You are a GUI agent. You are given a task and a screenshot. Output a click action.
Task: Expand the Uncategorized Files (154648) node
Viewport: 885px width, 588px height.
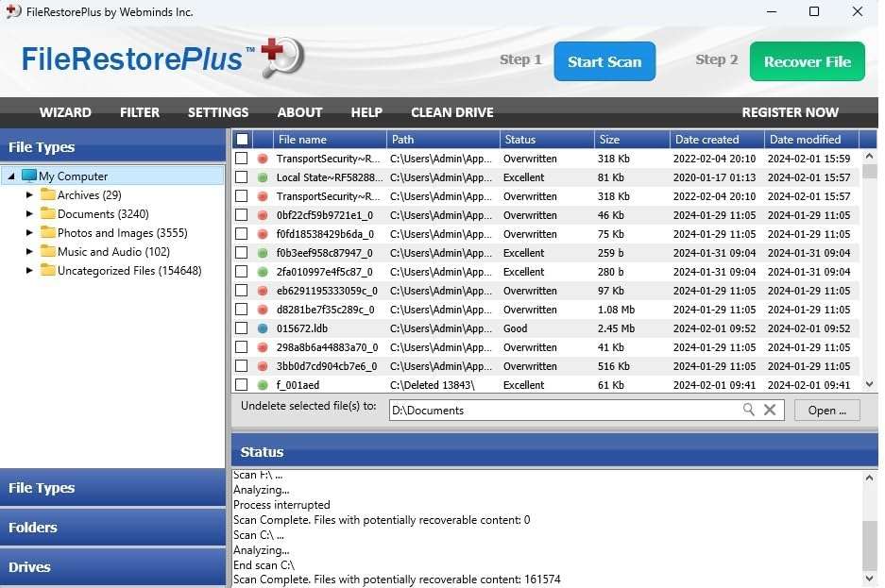(29, 271)
